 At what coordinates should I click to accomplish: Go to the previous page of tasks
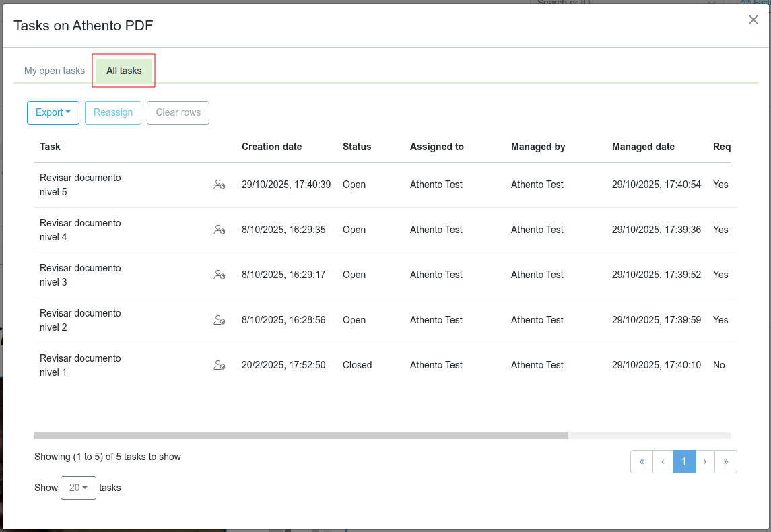(663, 461)
